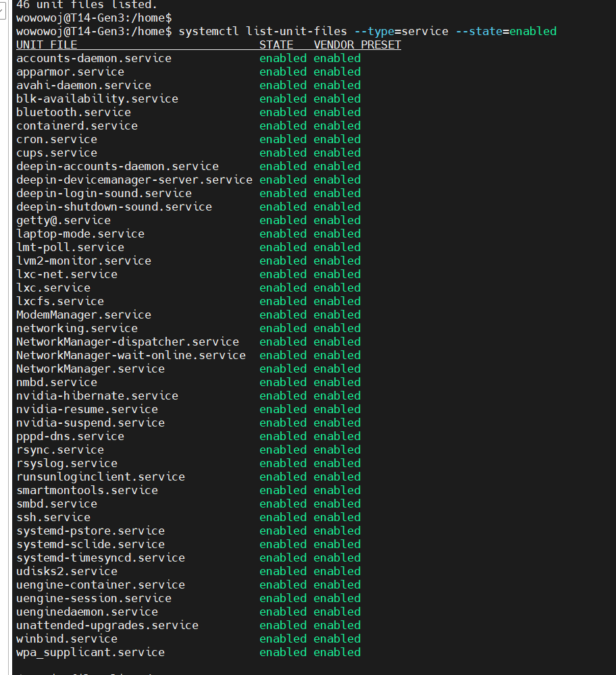Screen dimensions: 616x675
Task: Select laptop-mode.service in the list
Action: 80,234
